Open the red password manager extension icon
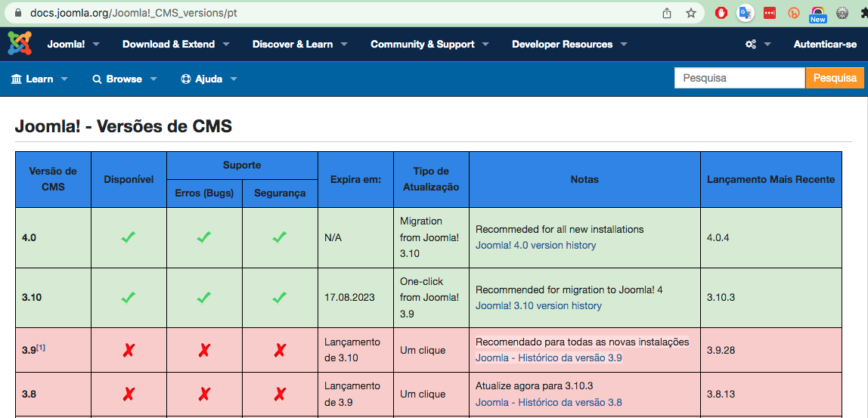 pyautogui.click(x=770, y=13)
